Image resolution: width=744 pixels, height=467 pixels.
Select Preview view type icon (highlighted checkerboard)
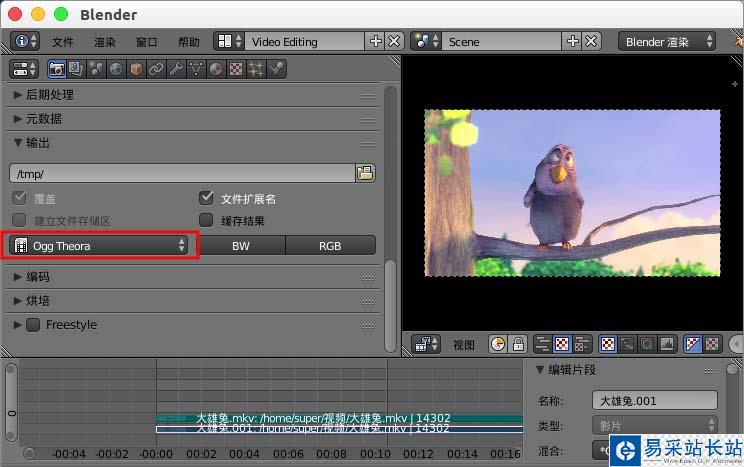[562, 344]
